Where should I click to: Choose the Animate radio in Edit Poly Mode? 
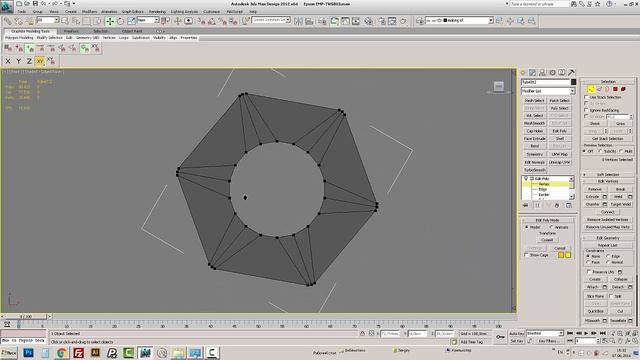point(551,227)
